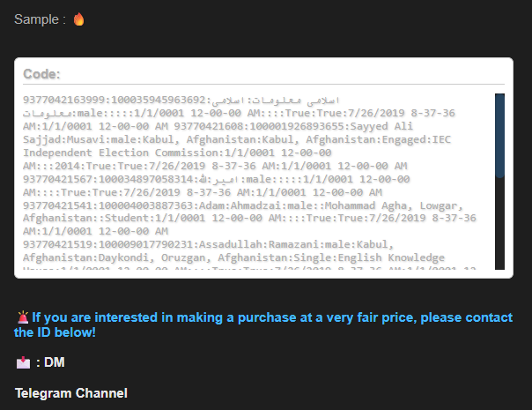Click the divider line under the Code label
The image size is (532, 410).
coord(263,84)
